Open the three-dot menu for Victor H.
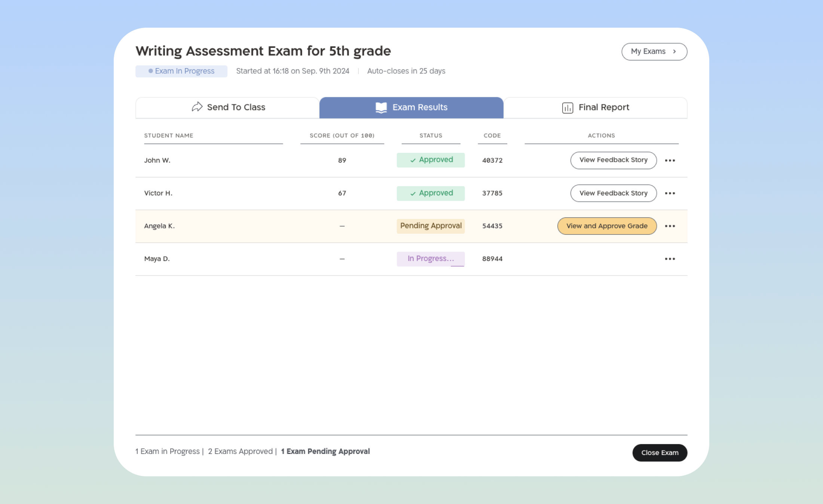The image size is (823, 504). click(670, 193)
